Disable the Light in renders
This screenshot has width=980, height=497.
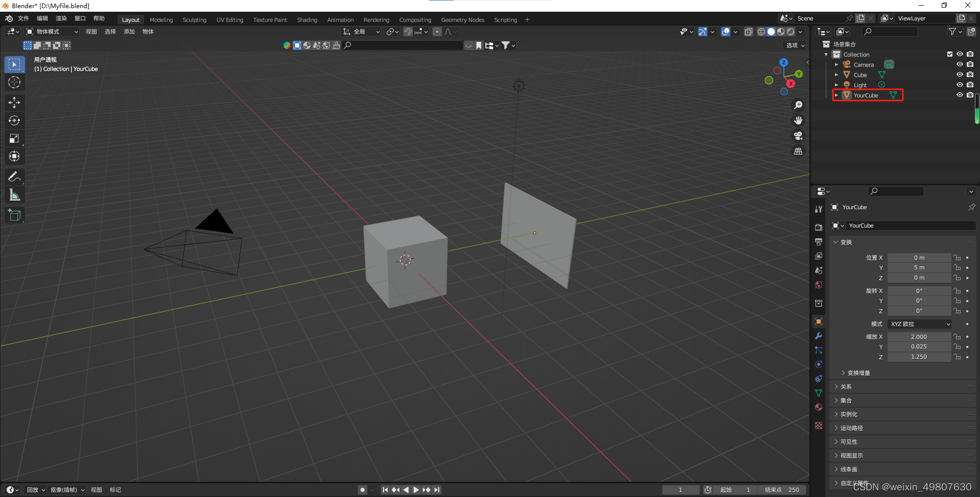click(970, 85)
